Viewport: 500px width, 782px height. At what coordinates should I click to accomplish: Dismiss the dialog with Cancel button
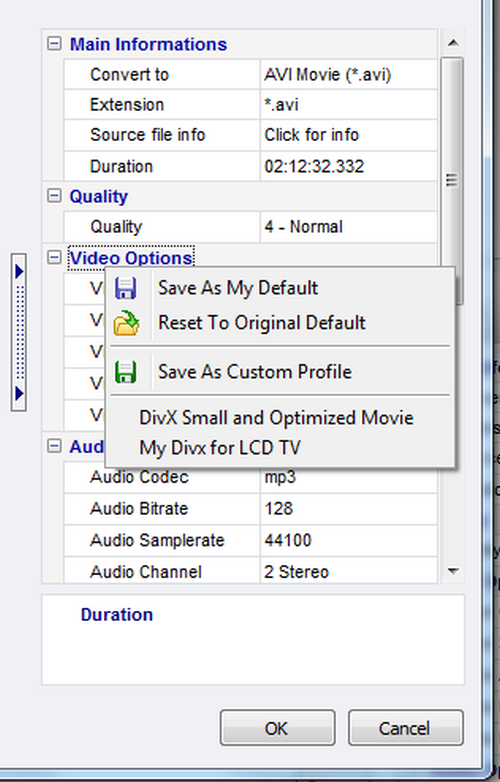pos(405,728)
